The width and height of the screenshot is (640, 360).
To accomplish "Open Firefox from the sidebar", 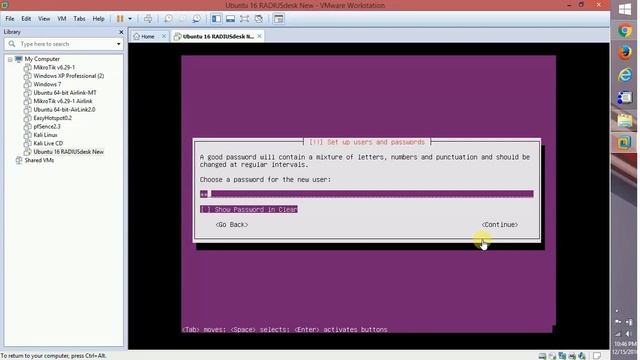I will 624,53.
